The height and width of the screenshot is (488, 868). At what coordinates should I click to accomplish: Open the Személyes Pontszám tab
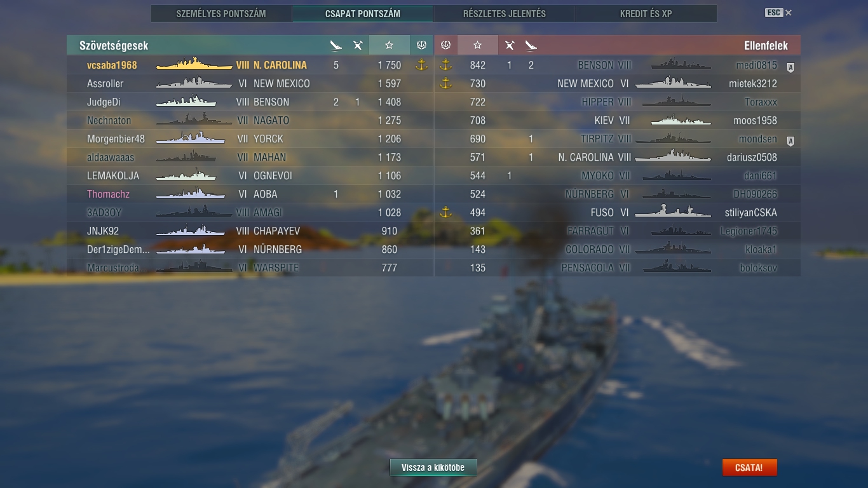(x=221, y=13)
